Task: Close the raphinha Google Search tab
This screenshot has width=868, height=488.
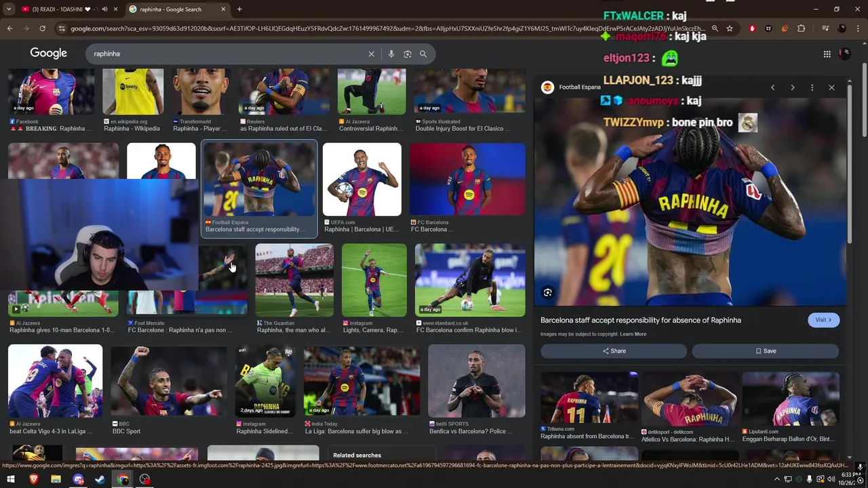Action: 223,9
